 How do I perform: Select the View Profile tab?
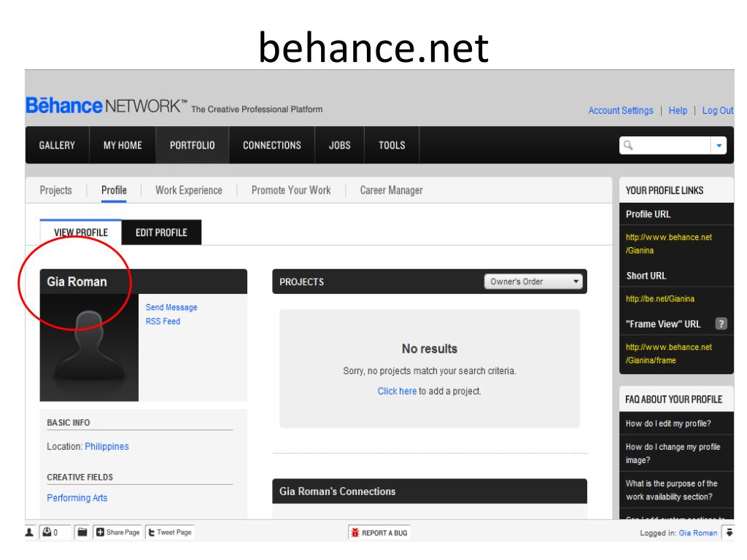point(81,233)
